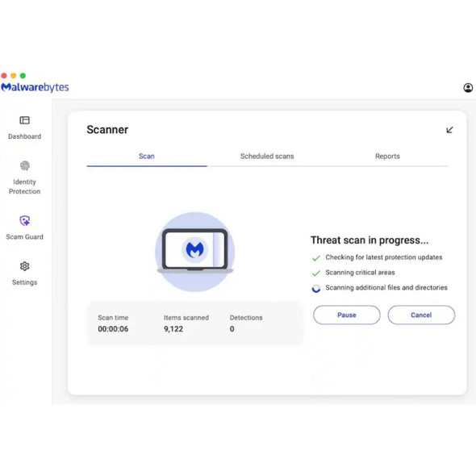476x476 pixels.
Task: Open Identity Protection fingerprint icon
Action: click(x=24, y=165)
